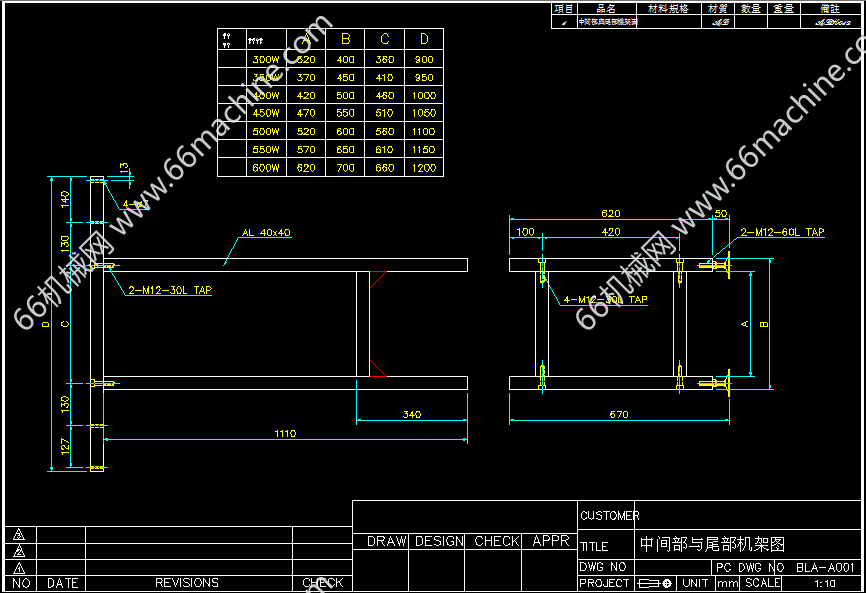Viewport: 866px width, 593px height.
Task: Select the 1:10 scale value
Action: tap(825, 583)
